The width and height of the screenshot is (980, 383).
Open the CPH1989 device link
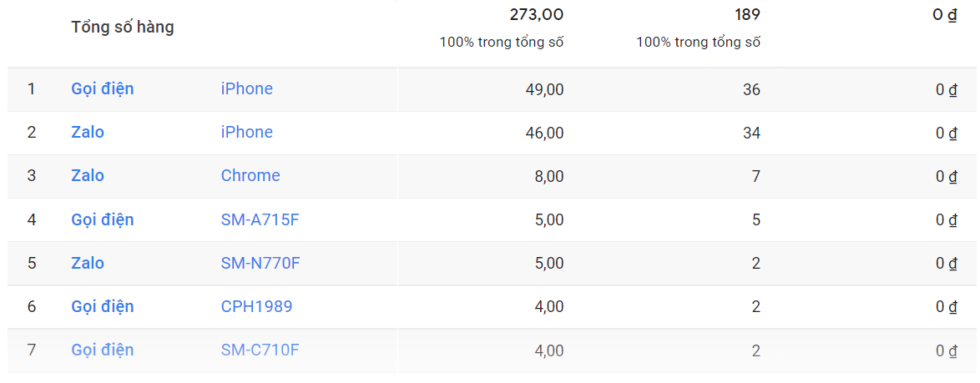tap(257, 307)
